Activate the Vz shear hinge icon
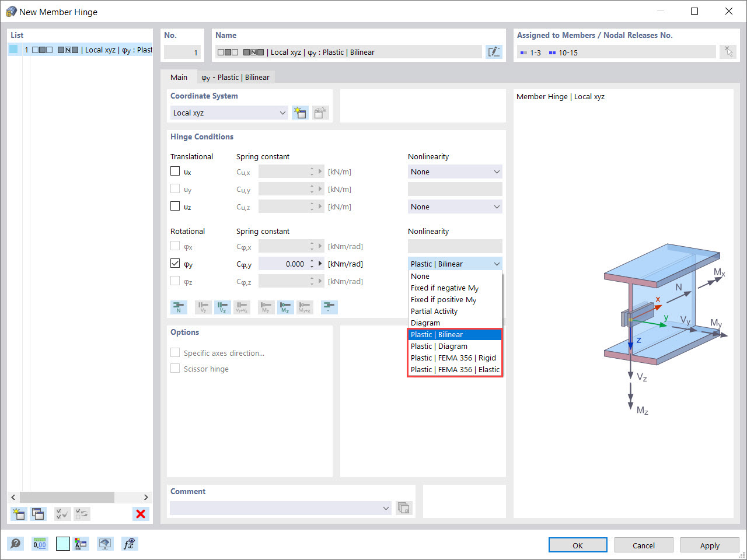The width and height of the screenshot is (747, 560). (x=222, y=307)
